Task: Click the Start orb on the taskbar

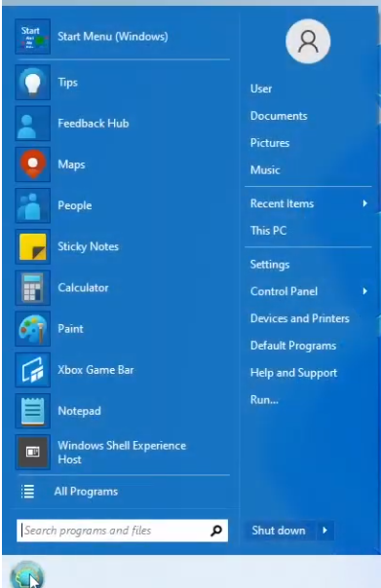Action: 26,574
